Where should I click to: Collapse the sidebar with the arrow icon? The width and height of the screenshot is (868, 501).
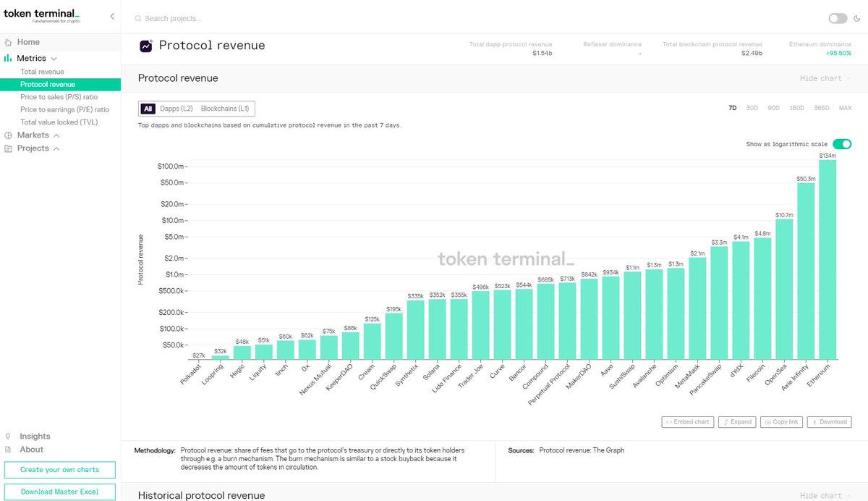[111, 16]
